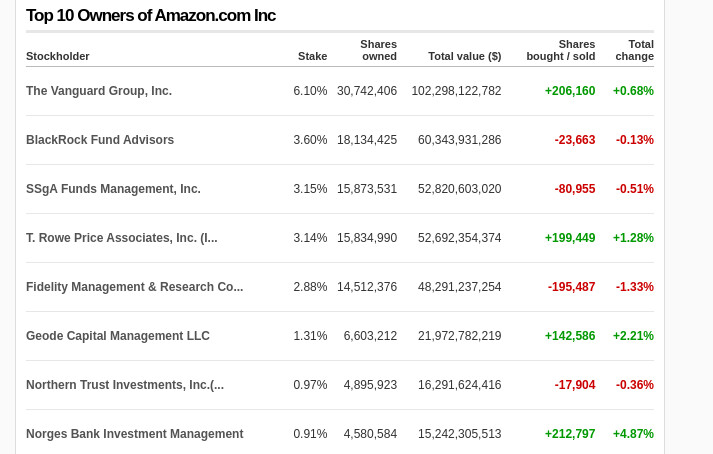Screen dimensions: 713x454
Task: Click the Shares bought / sold header
Action: 560,50
